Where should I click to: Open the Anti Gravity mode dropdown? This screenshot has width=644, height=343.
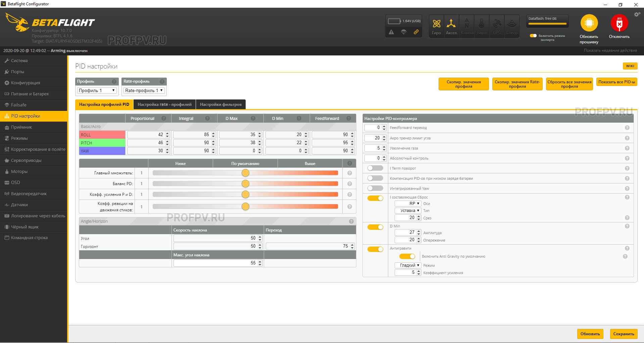tap(408, 265)
